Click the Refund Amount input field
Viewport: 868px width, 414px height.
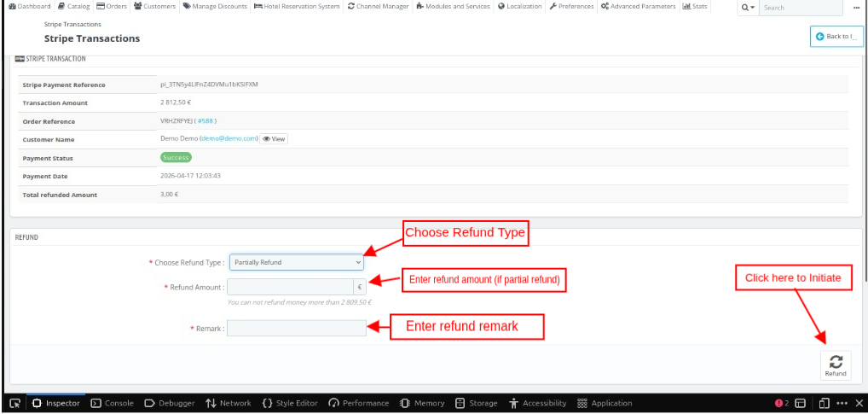[290, 288]
